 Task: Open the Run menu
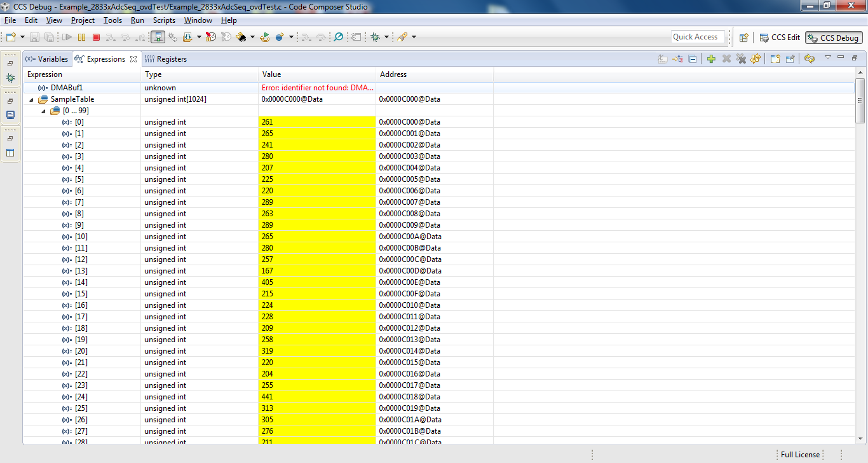[137, 20]
